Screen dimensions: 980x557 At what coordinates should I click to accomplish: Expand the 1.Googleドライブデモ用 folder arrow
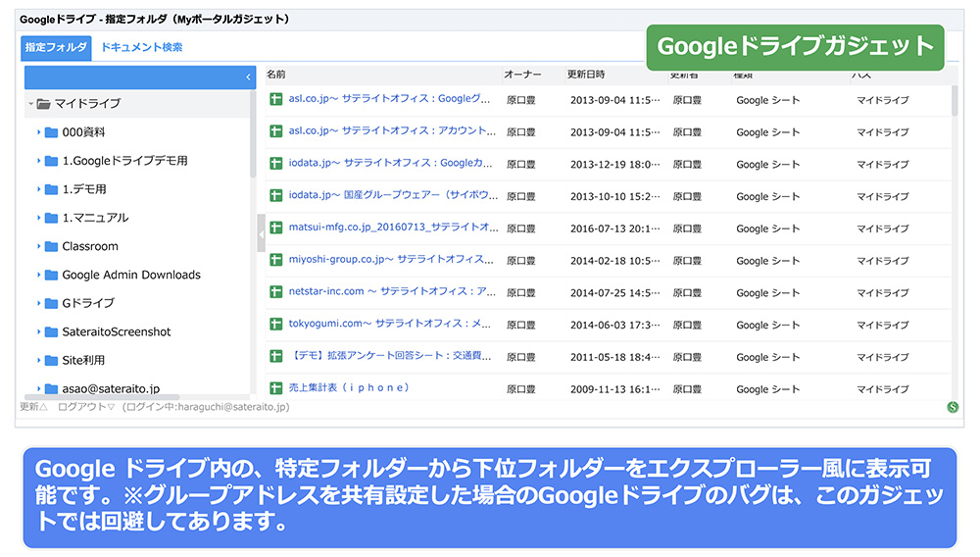pyautogui.click(x=39, y=161)
